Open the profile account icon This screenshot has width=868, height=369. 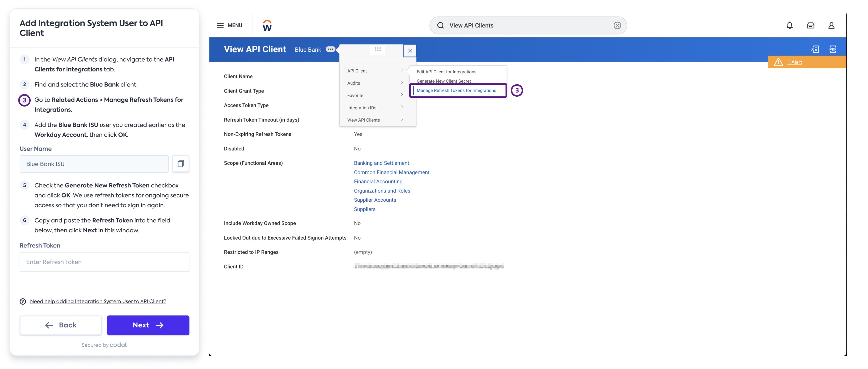(x=832, y=25)
